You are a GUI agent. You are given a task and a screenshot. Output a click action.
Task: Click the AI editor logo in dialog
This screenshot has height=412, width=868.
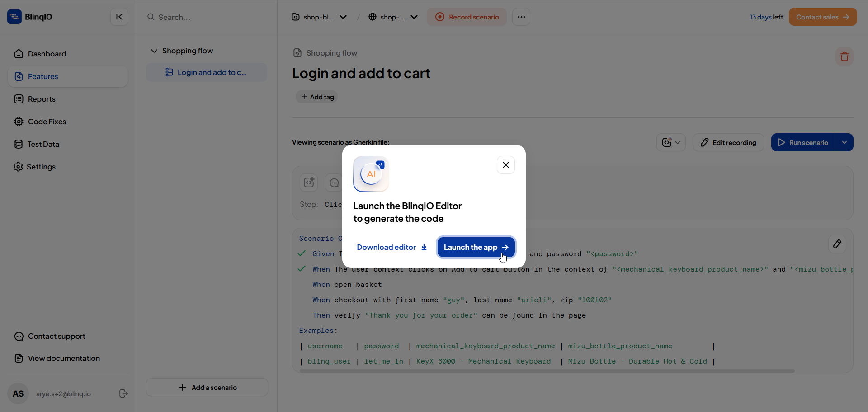[371, 174]
